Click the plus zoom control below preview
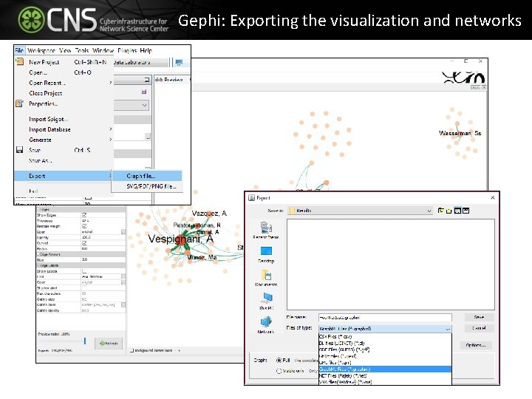532x399 pixels. 180,350
